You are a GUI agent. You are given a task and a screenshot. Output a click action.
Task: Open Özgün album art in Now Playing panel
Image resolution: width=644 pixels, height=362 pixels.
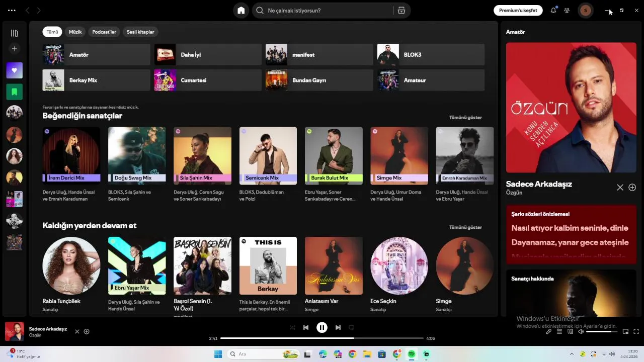point(571,108)
